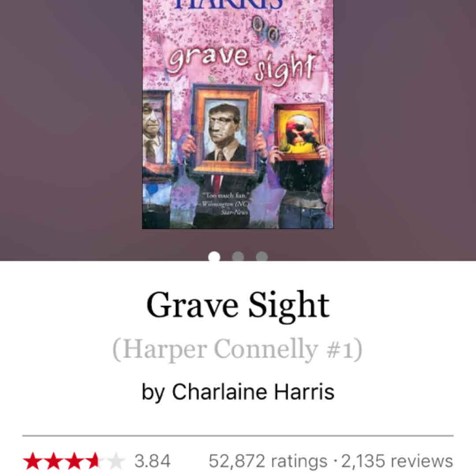Tap the center framed portrait on cover

[227, 130]
